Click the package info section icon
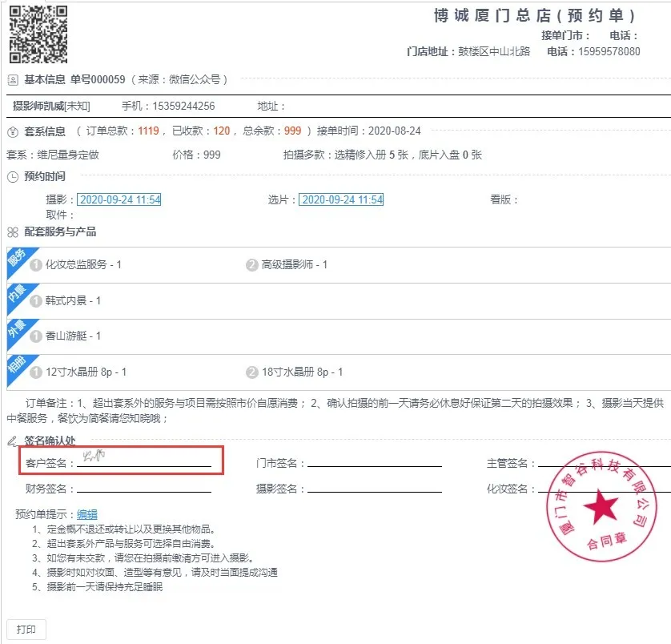The width and height of the screenshot is (671, 644). (x=12, y=131)
